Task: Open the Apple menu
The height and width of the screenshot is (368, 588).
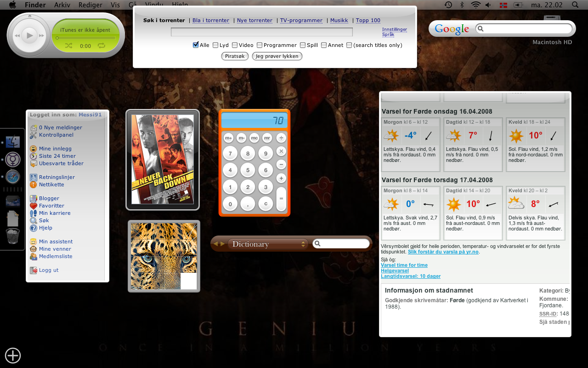Action: (12, 5)
